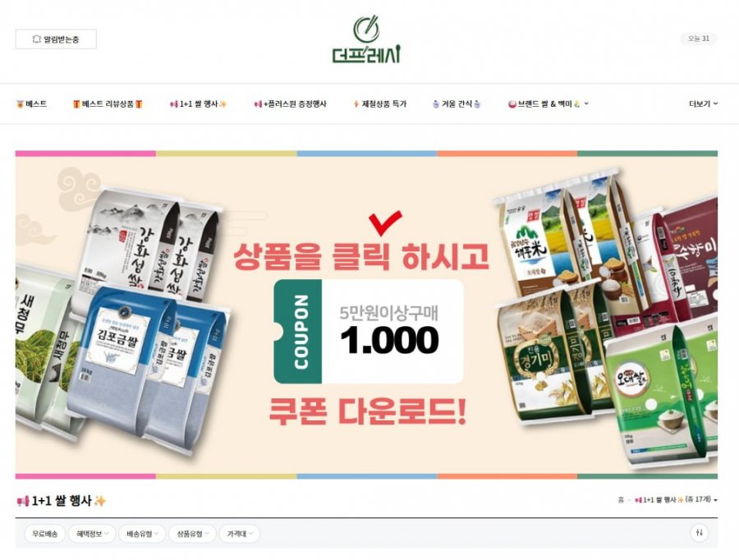This screenshot has width=739, height=560.
Task: Open the 가격대 price range dropdown
Action: [240, 534]
